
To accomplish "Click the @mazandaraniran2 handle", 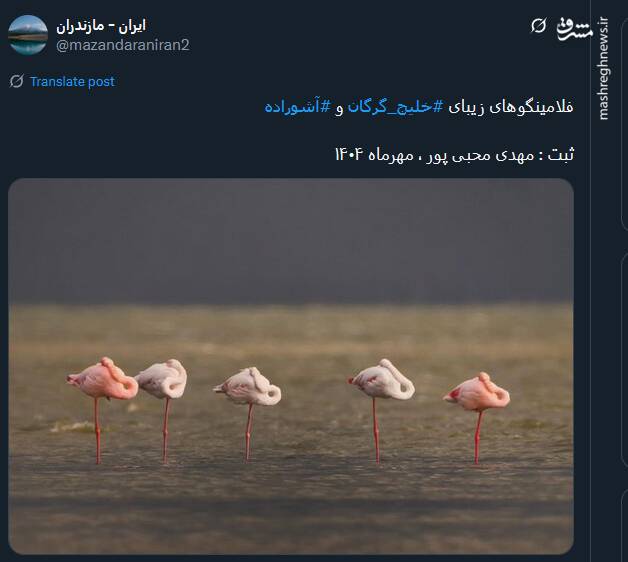I will pyautogui.click(x=123, y=45).
